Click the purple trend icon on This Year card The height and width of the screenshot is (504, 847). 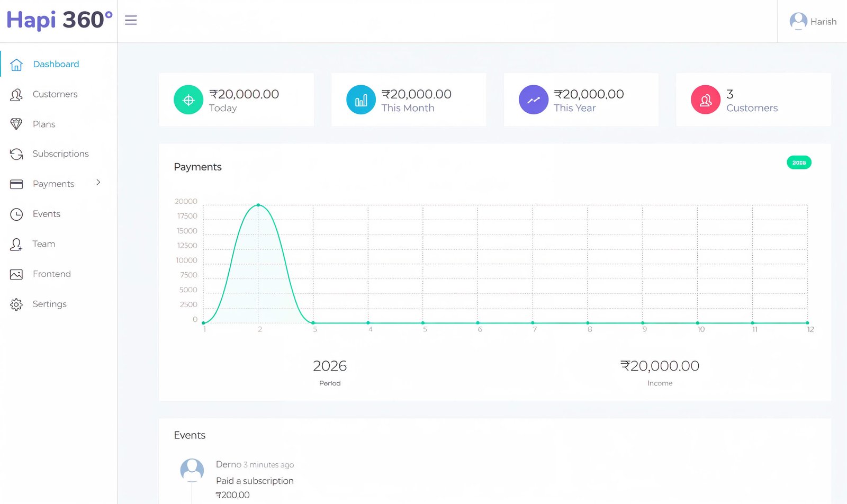(533, 100)
